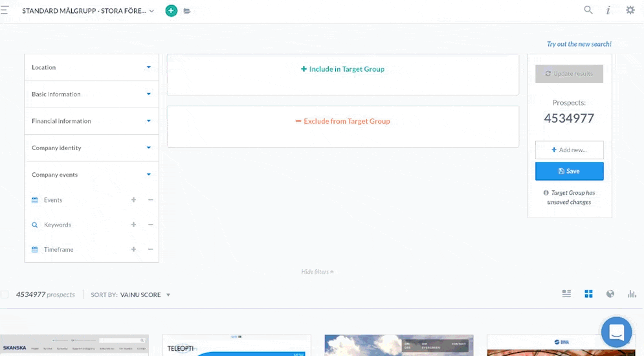The image size is (644, 356).
Task: Open the statistics chart view icon
Action: point(632,294)
